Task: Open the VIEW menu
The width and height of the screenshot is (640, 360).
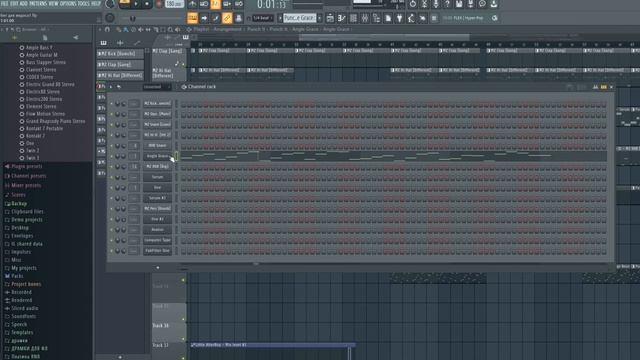Action: coord(53,4)
